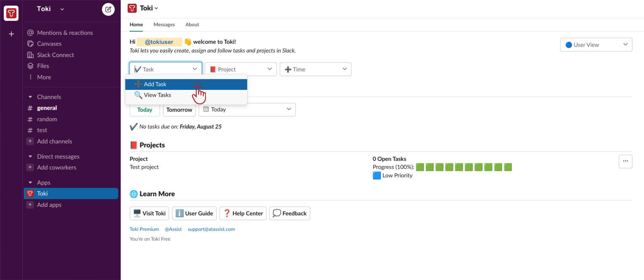The image size is (644, 280).
Task: Collapse the Apps section
Action: [30, 182]
